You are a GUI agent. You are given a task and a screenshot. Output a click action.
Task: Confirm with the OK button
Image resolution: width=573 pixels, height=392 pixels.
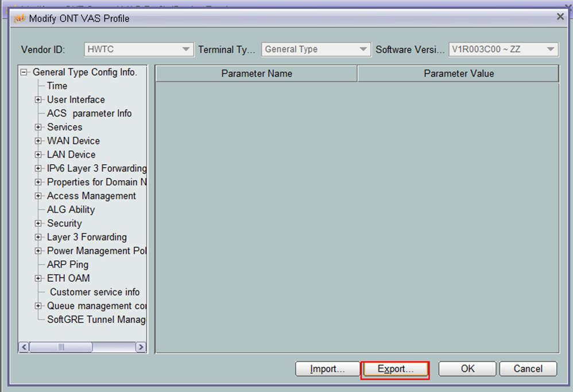(467, 369)
